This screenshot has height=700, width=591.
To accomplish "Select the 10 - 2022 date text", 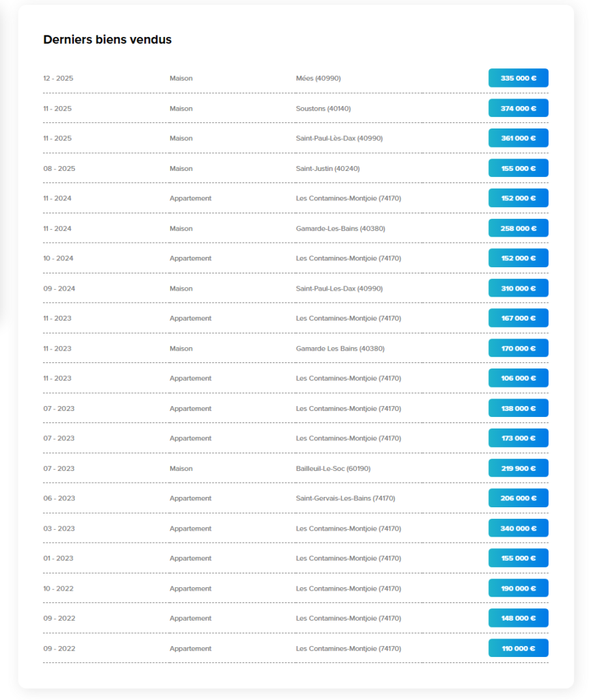I will tap(59, 589).
